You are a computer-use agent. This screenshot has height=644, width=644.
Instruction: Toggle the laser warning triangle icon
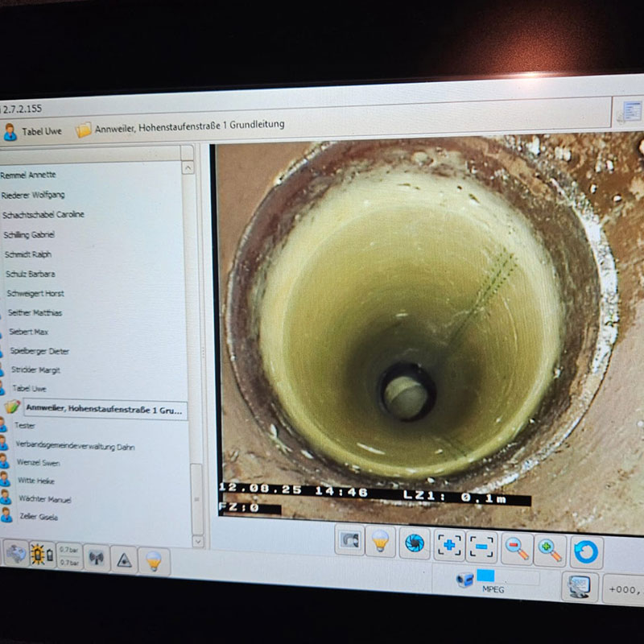[123, 558]
